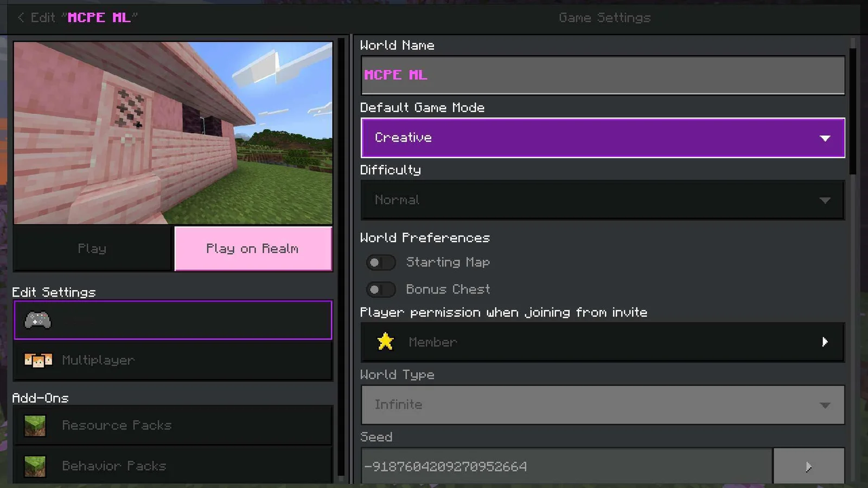Click the Starting Map label
The image size is (868, 488).
click(x=448, y=262)
